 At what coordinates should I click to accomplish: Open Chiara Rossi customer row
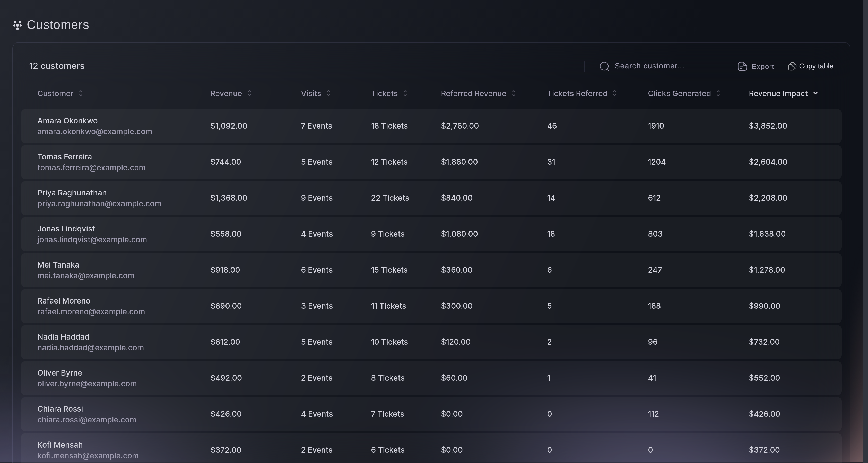tap(431, 414)
